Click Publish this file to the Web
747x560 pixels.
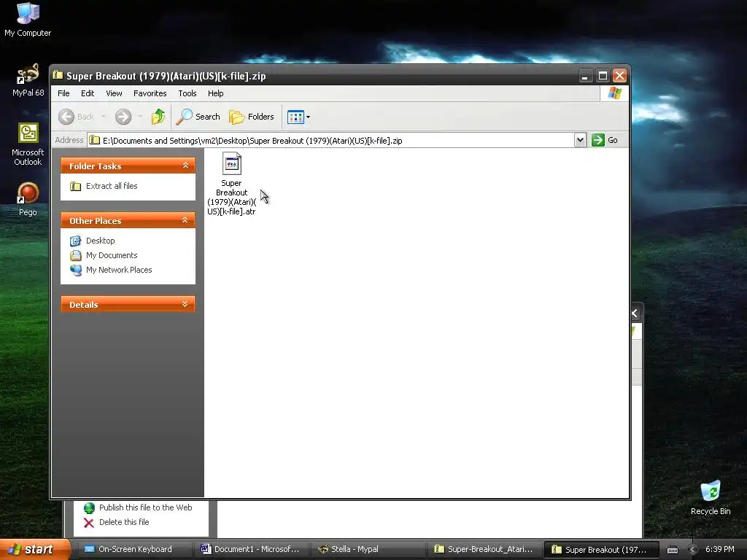145,507
